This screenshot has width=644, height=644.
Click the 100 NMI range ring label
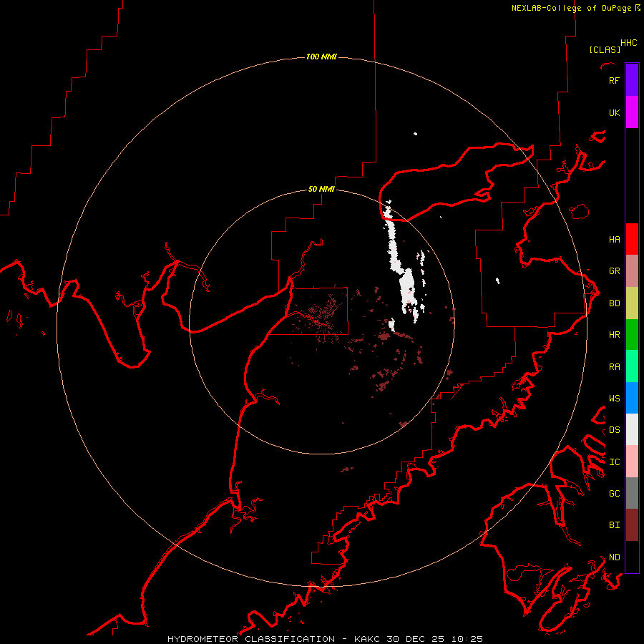321,57
